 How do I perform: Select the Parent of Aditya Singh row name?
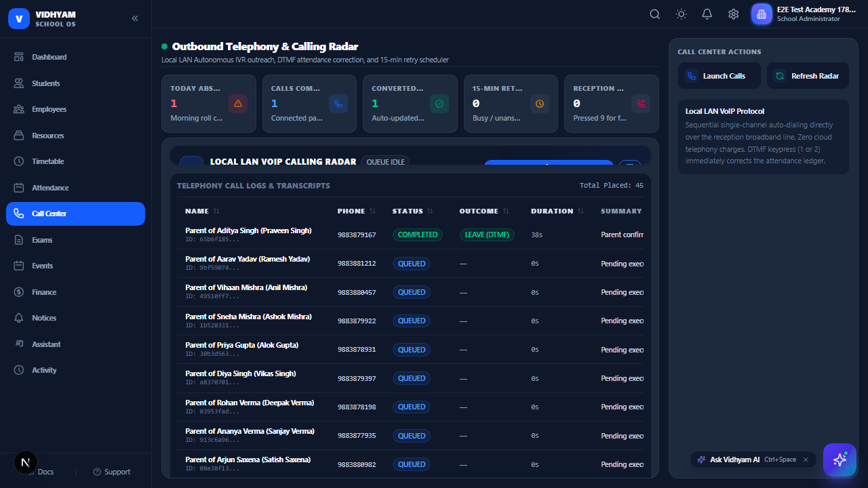point(248,230)
